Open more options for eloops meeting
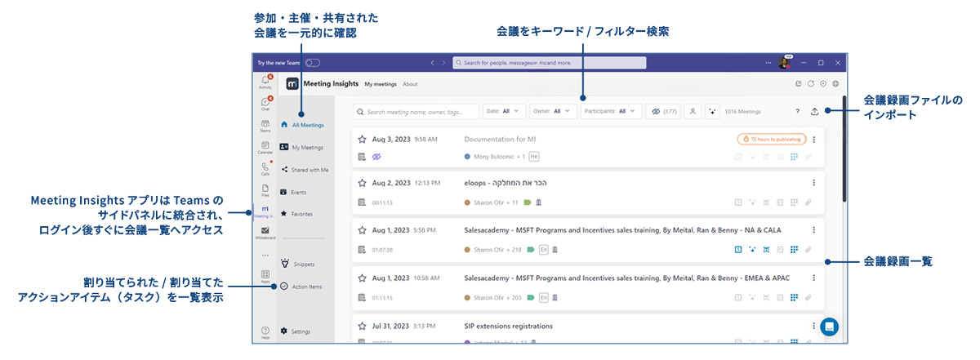 tap(813, 183)
